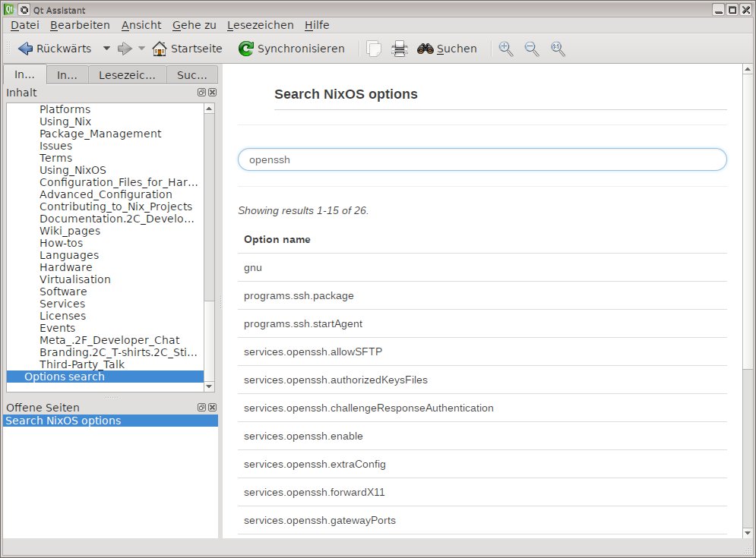The image size is (756, 558).
Task: Click the print icon in toolbar
Action: pos(399,49)
